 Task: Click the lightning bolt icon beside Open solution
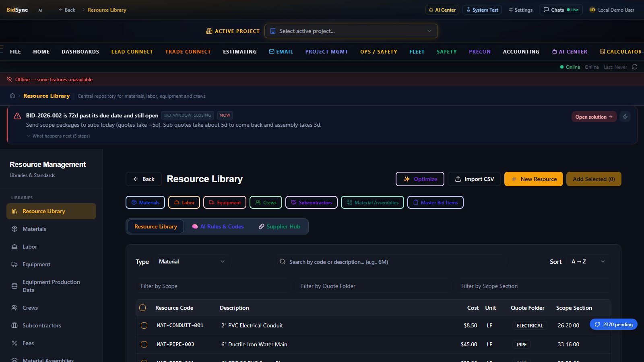tap(625, 117)
